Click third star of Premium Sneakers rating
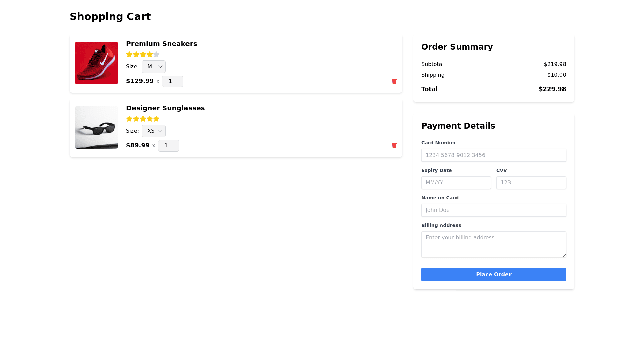 (x=143, y=54)
